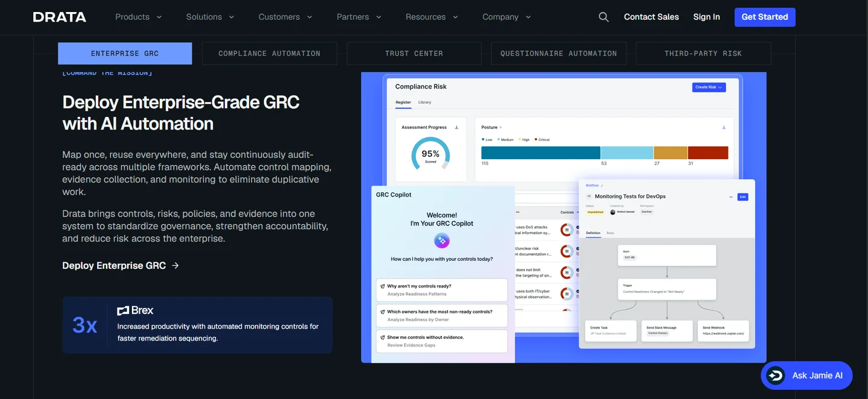The image size is (868, 399).
Task: Click the orange High posture segment
Action: pyautogui.click(x=671, y=152)
